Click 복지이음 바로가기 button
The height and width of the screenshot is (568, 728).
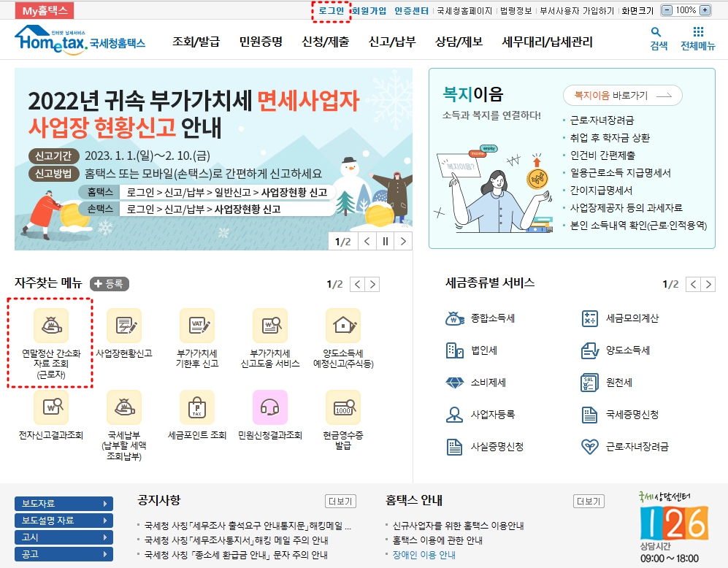[623, 96]
